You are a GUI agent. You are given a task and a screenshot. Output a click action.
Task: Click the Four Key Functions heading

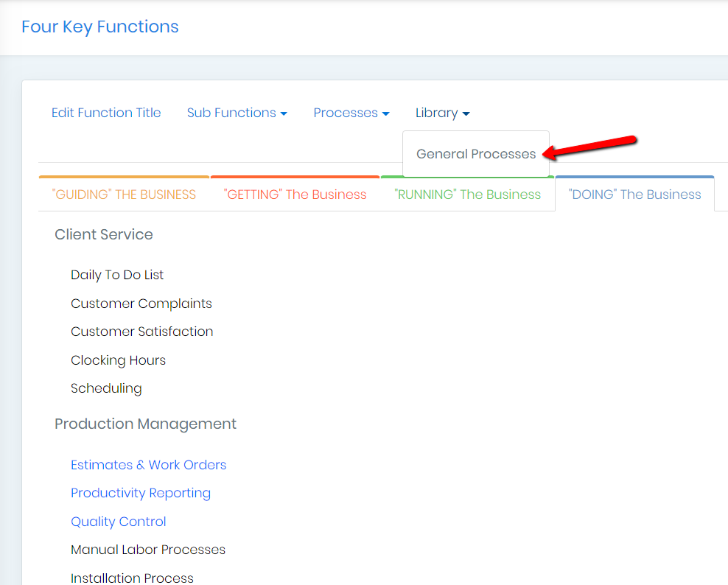pos(99,27)
